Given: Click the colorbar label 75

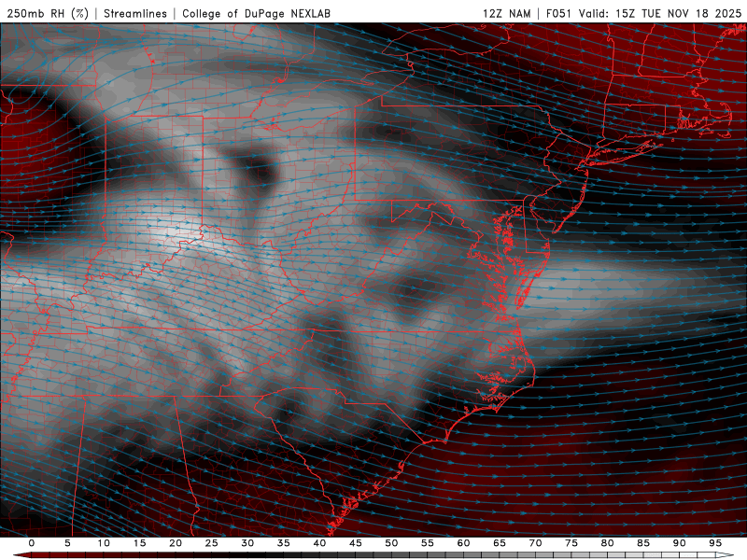Looking at the screenshot, I should point(571,543).
